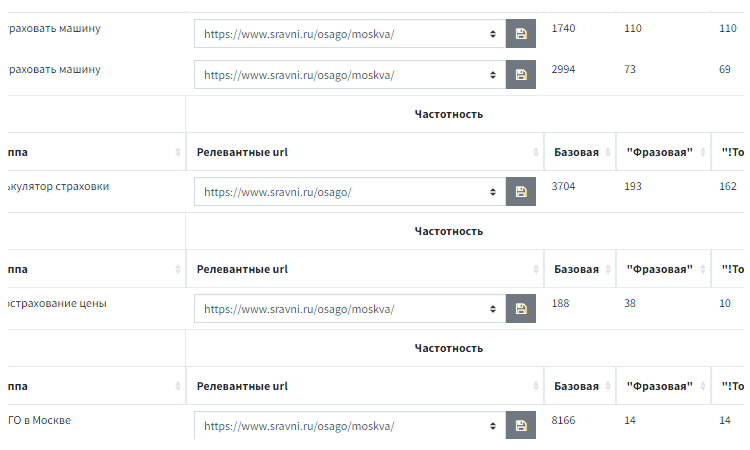Click save icon in the страхование цены row
The image size is (750, 450).
(x=520, y=309)
